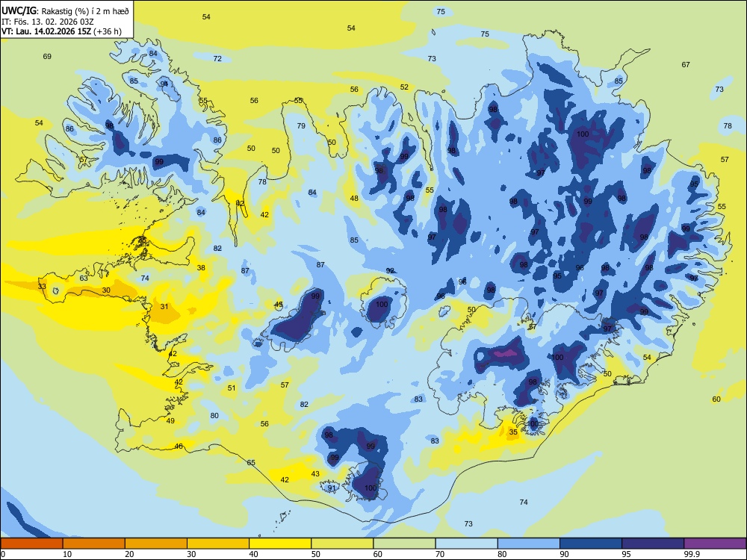747x560 pixels.
Task: Pick the navy 95–99.9 legend swatch
Action: (x=653, y=544)
